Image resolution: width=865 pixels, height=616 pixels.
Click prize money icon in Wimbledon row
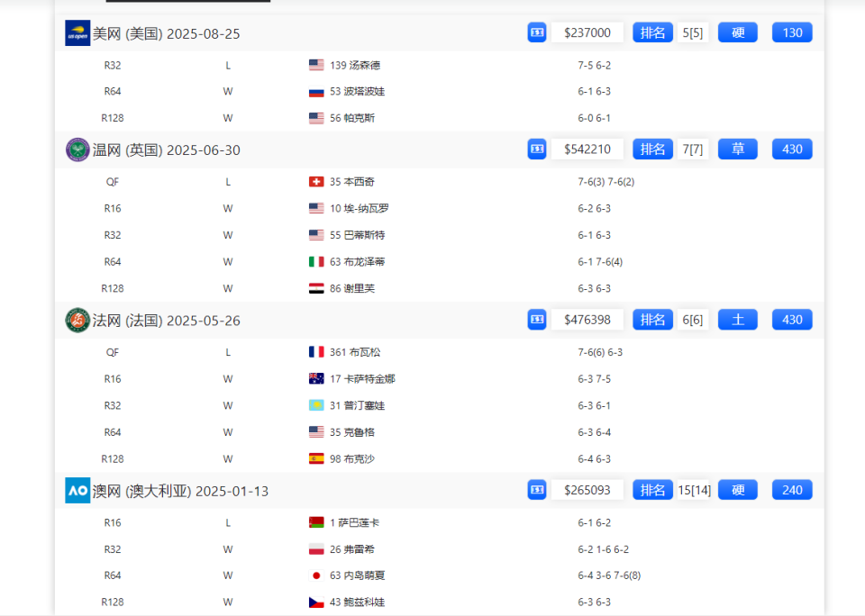click(x=537, y=149)
